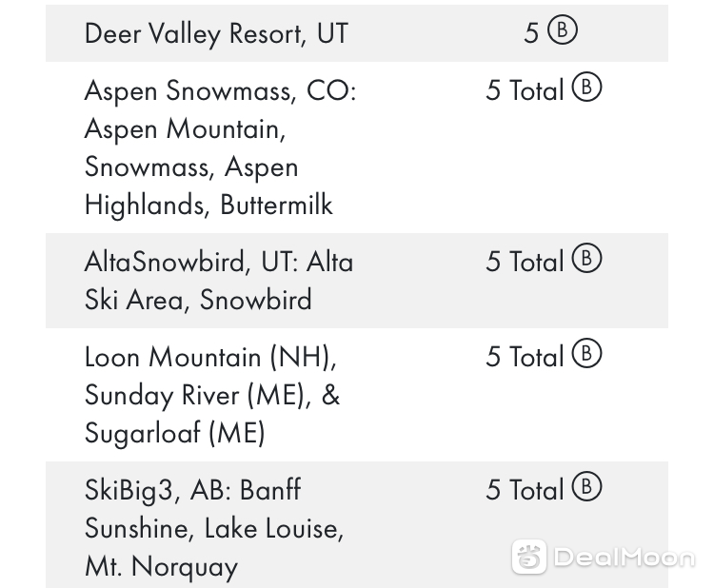
Task: Click the Loon Mountain (NH) text
Action: click(x=210, y=357)
